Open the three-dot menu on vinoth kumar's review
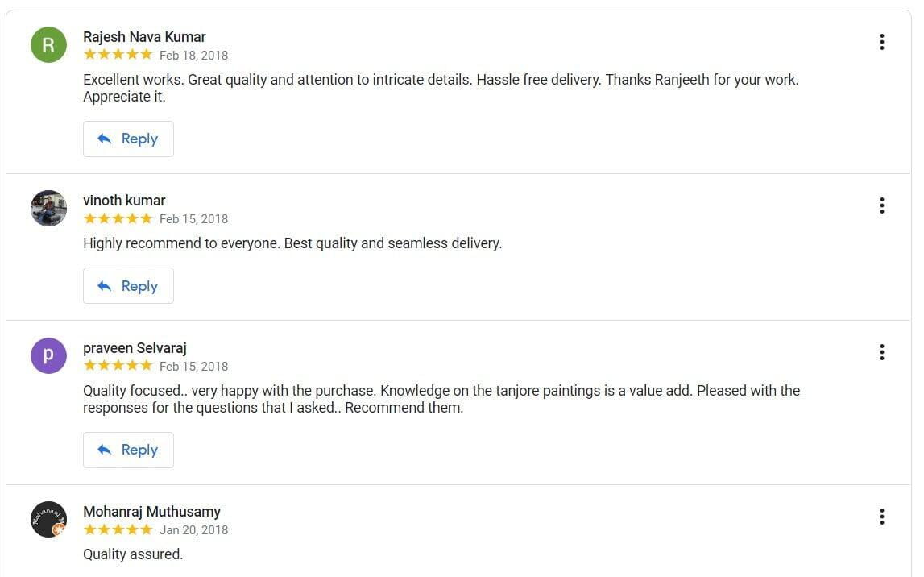924x577 pixels. pyautogui.click(x=881, y=205)
